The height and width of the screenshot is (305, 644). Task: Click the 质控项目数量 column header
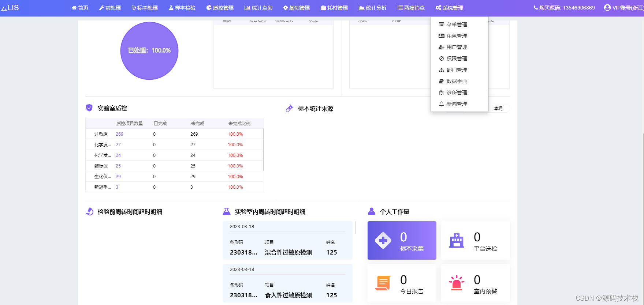pyautogui.click(x=130, y=124)
